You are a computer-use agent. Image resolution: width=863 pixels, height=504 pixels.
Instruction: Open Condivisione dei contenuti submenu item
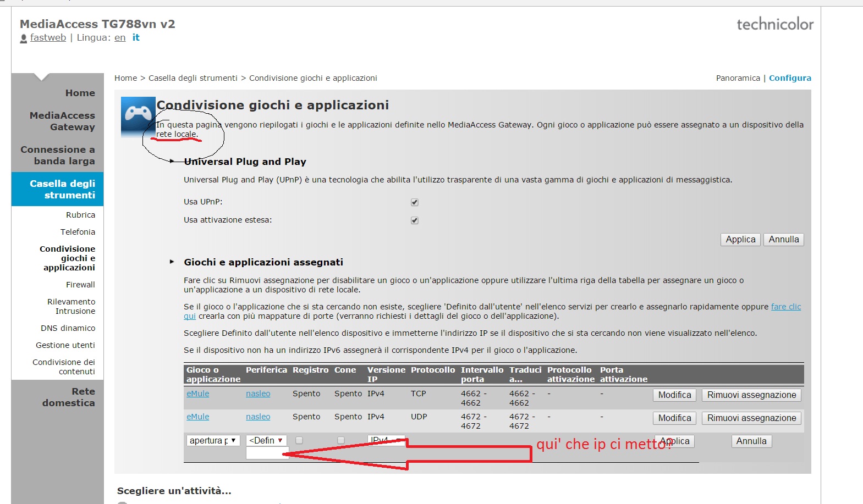pyautogui.click(x=63, y=367)
